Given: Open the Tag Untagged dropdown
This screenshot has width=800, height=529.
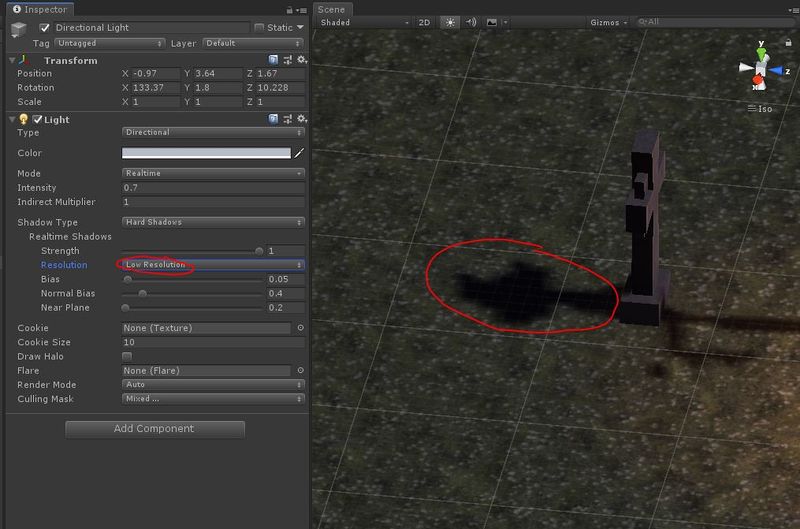Looking at the screenshot, I should click(x=109, y=43).
